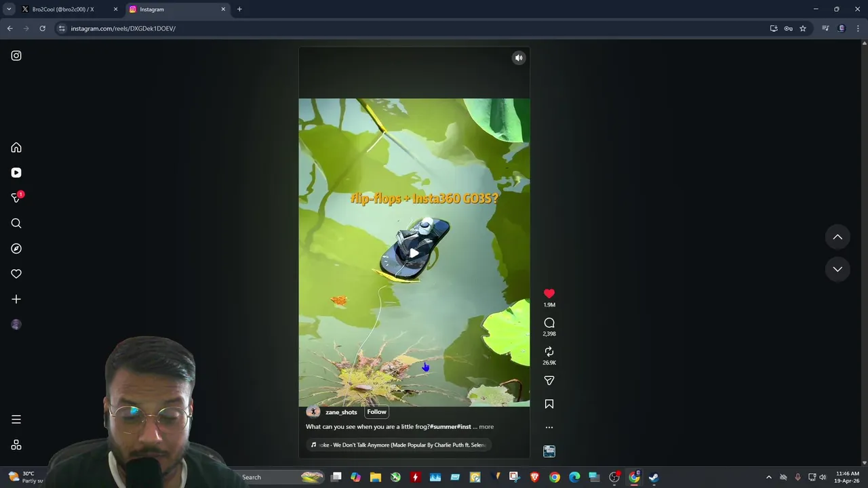View site information icon in address bar
The height and width of the screenshot is (488, 868).
[62, 28]
